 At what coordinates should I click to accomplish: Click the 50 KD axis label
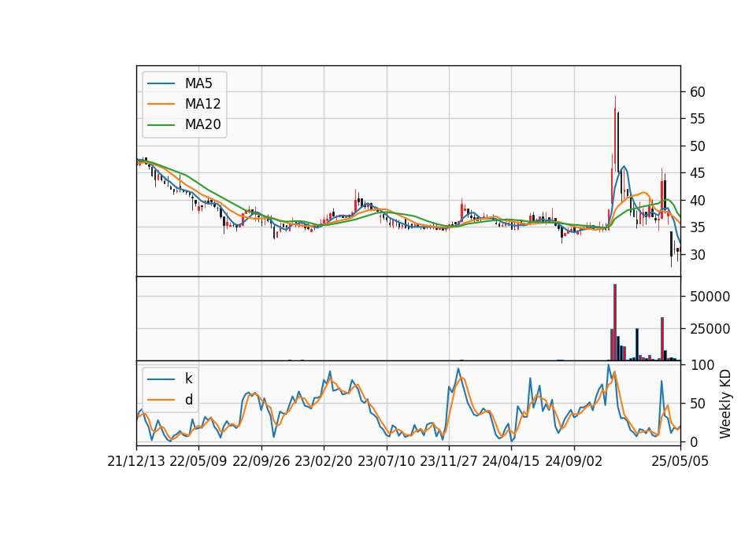click(x=697, y=404)
